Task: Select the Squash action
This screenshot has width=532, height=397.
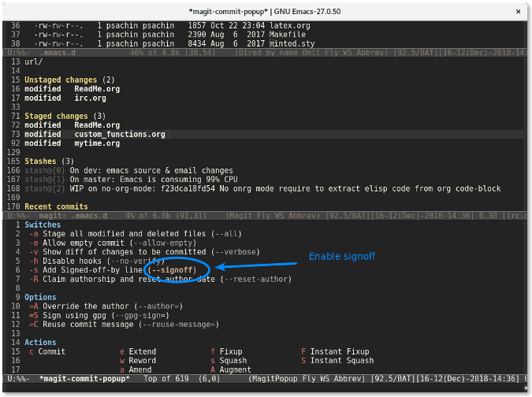Action: point(233,361)
